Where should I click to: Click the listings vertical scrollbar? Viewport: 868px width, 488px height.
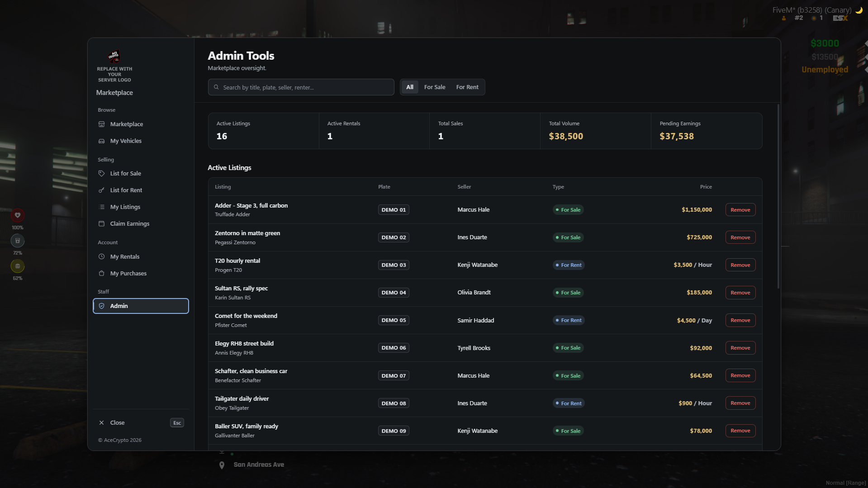(x=778, y=196)
